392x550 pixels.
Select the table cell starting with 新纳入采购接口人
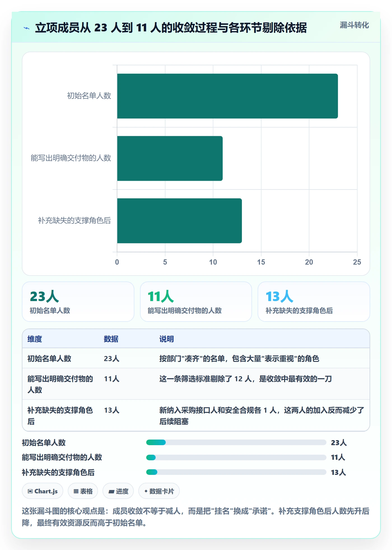262,416
